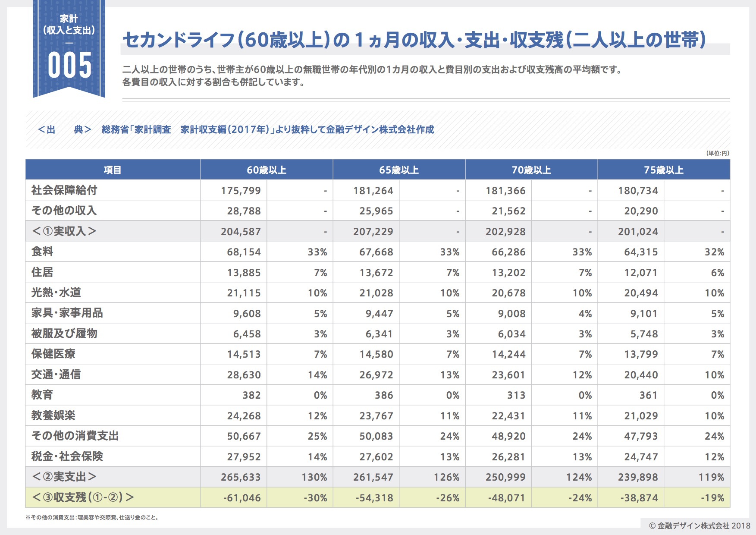Click the <出典> source citation line
The height and width of the screenshot is (535, 756).
(235, 129)
